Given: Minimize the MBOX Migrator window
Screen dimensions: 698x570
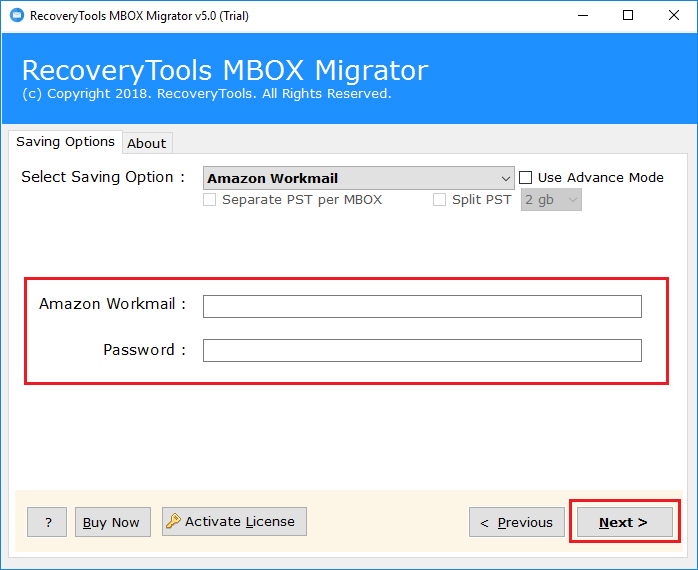Looking at the screenshot, I should pyautogui.click(x=583, y=15).
